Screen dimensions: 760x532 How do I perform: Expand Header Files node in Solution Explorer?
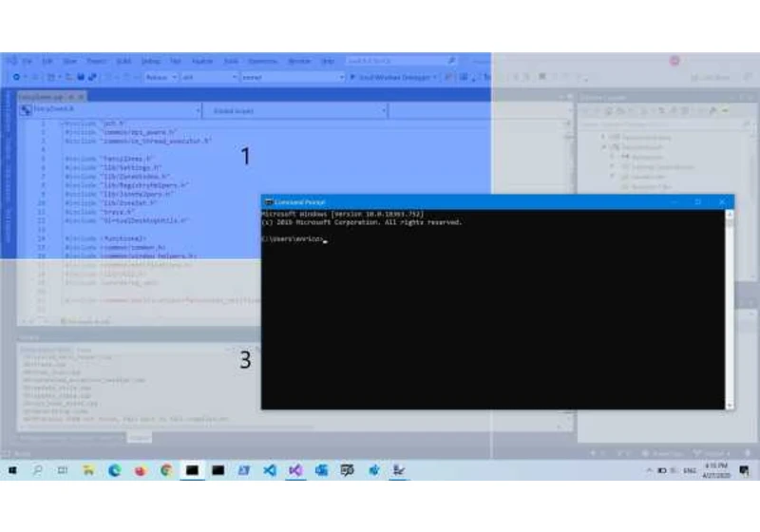[612, 177]
